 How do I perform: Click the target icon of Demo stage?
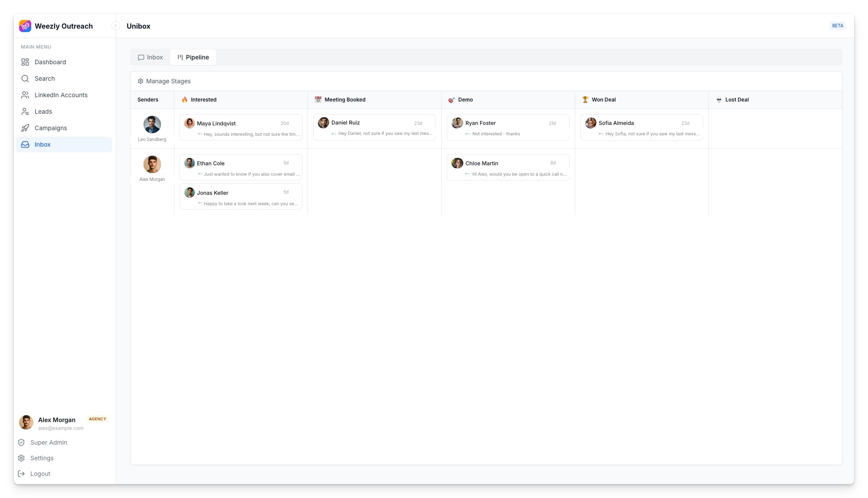tap(452, 100)
